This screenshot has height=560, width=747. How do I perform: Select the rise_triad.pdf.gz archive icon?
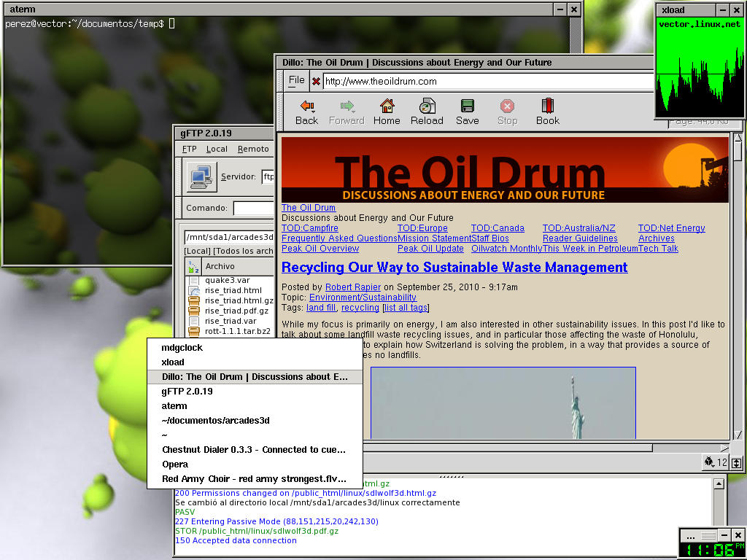[194, 311]
